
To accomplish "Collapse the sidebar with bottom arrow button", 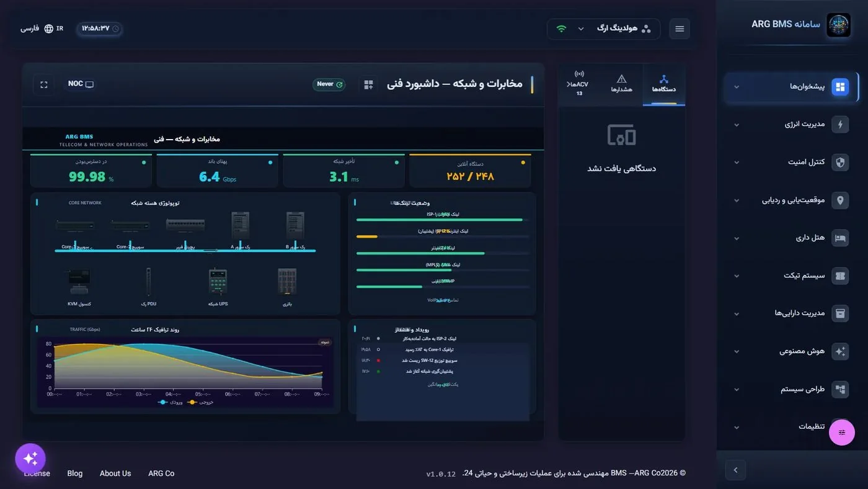I will coord(735,470).
